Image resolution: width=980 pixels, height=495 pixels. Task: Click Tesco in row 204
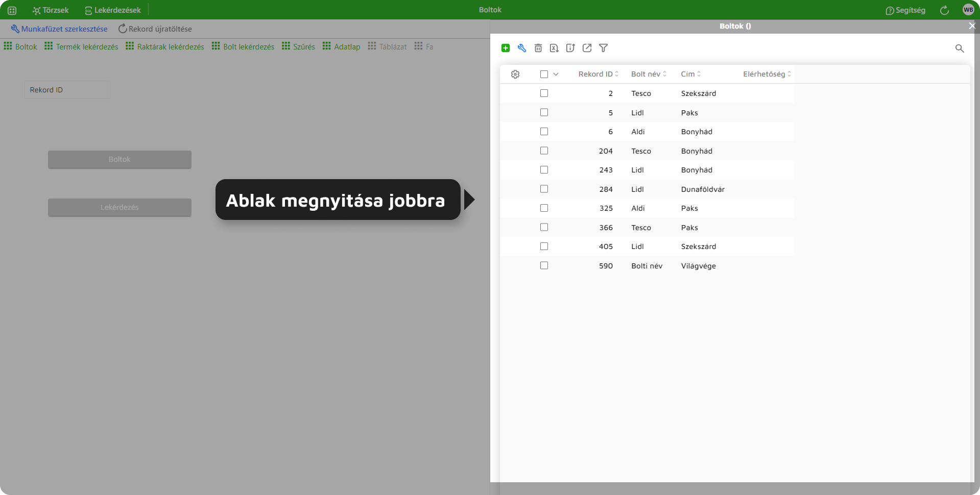[641, 151]
